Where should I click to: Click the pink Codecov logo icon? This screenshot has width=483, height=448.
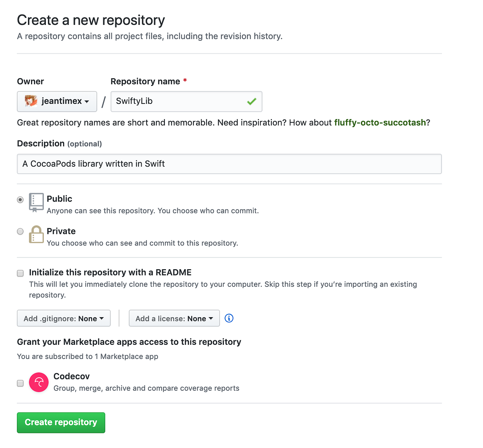click(39, 382)
